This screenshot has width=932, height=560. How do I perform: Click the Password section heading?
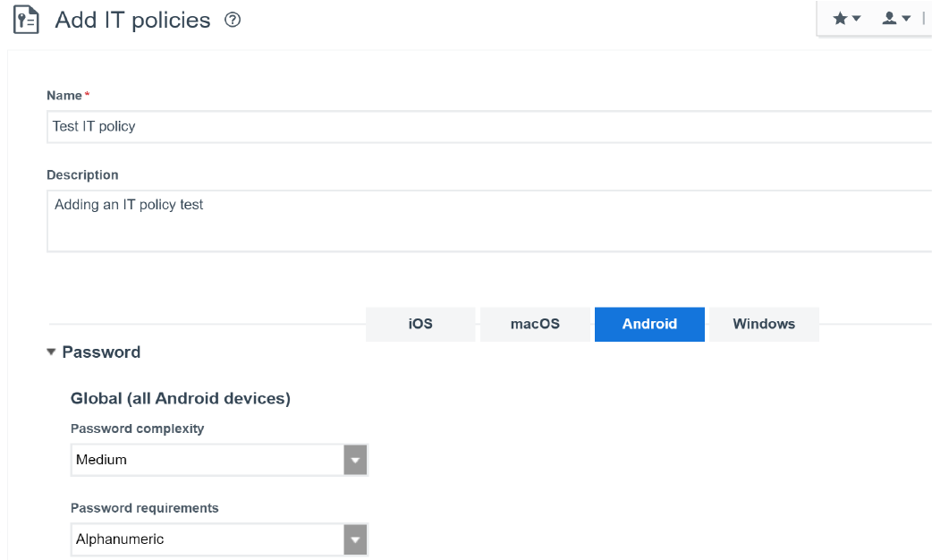pyautogui.click(x=101, y=352)
